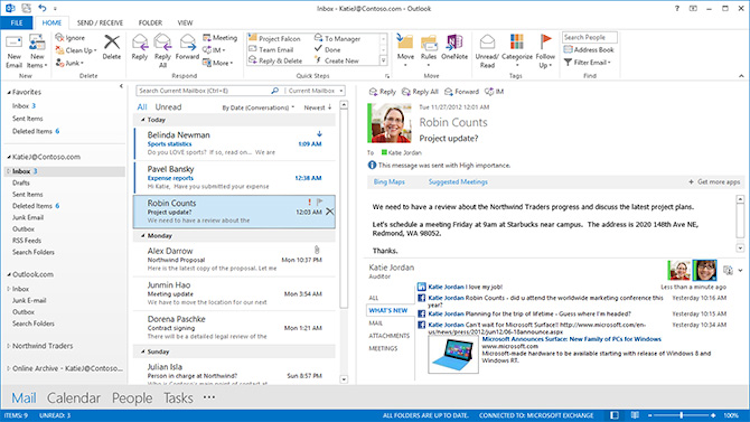Open the Belinda Newman email
Image resolution: width=750 pixels, height=422 pixels.
click(x=234, y=143)
